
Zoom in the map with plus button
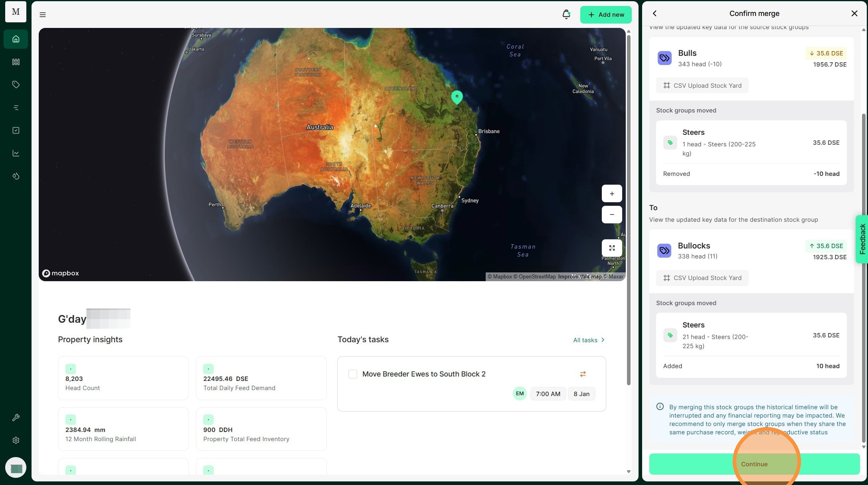612,194
